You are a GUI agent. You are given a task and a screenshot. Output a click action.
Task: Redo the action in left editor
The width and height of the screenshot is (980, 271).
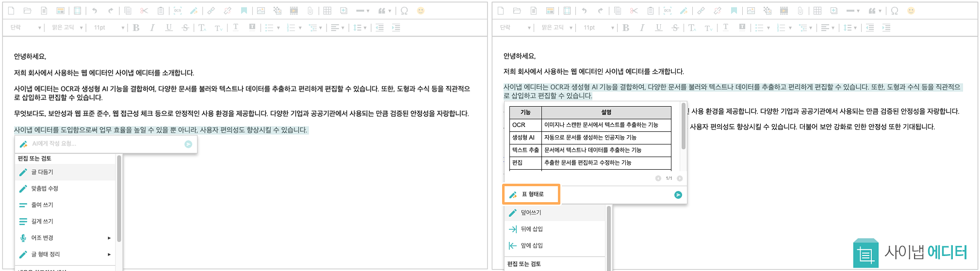tap(111, 11)
